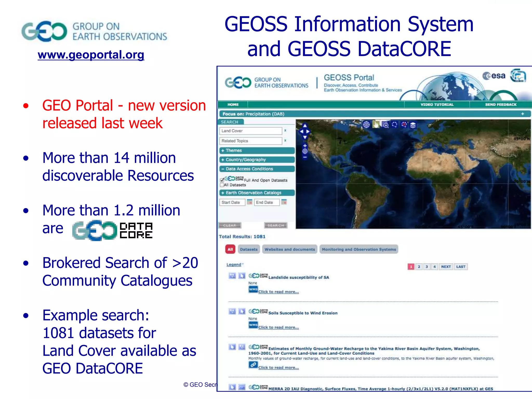Click WMS icon under Landslide susceptibility of SA

253,289
